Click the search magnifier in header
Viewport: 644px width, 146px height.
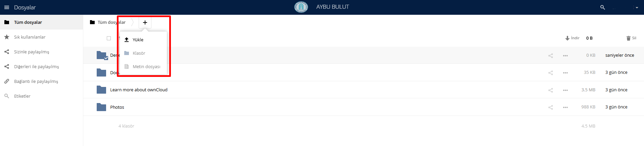pyautogui.click(x=602, y=7)
